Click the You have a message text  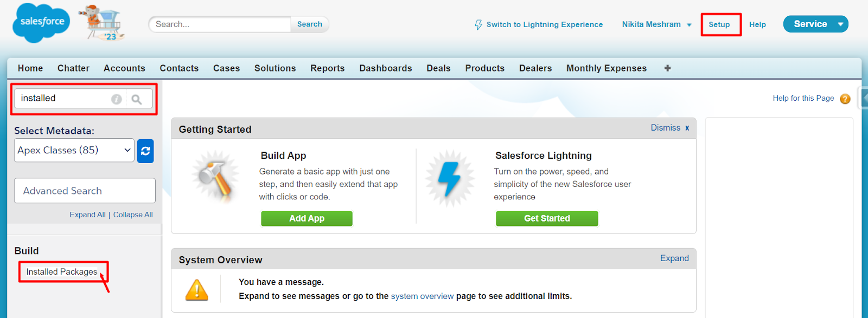(x=281, y=282)
